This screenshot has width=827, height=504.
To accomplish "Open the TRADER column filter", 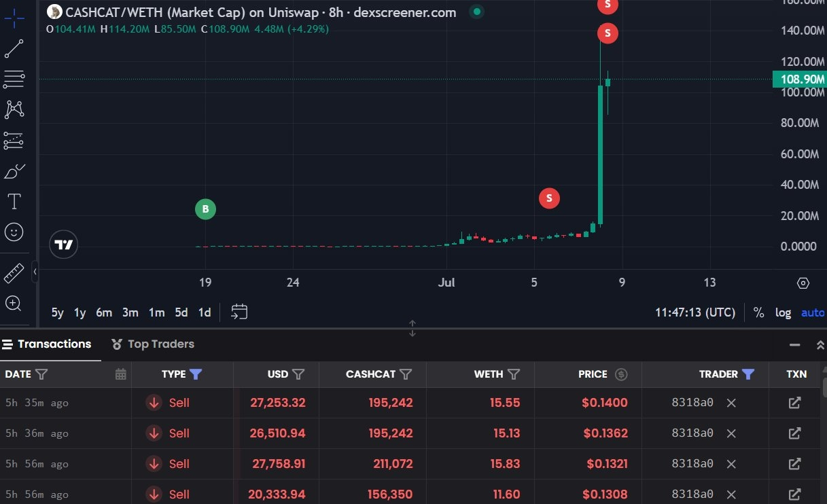I will (748, 374).
